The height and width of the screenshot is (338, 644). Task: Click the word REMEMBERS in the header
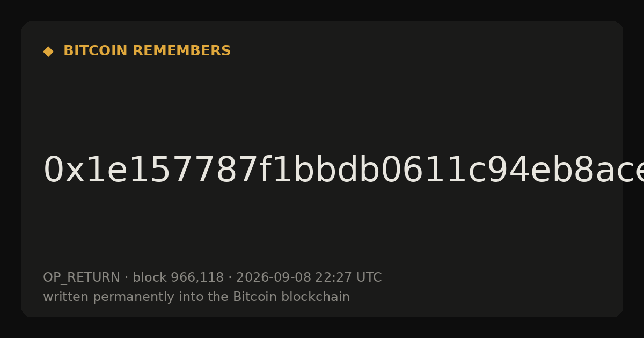181,51
